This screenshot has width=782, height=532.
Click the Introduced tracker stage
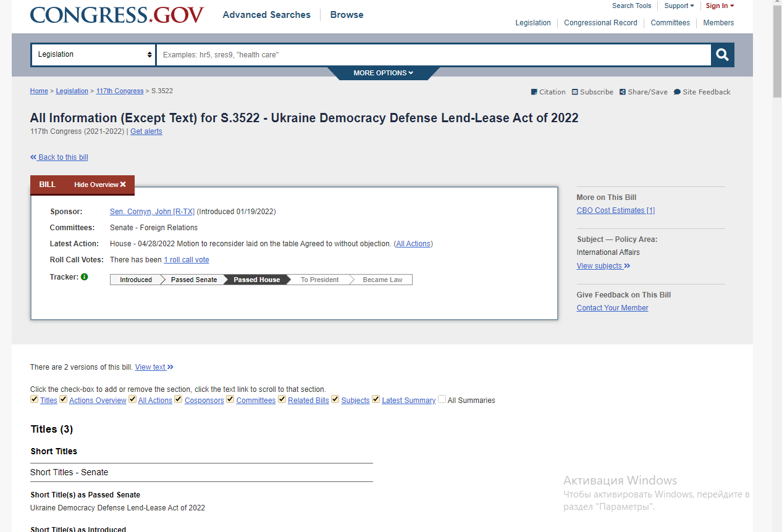tap(136, 280)
